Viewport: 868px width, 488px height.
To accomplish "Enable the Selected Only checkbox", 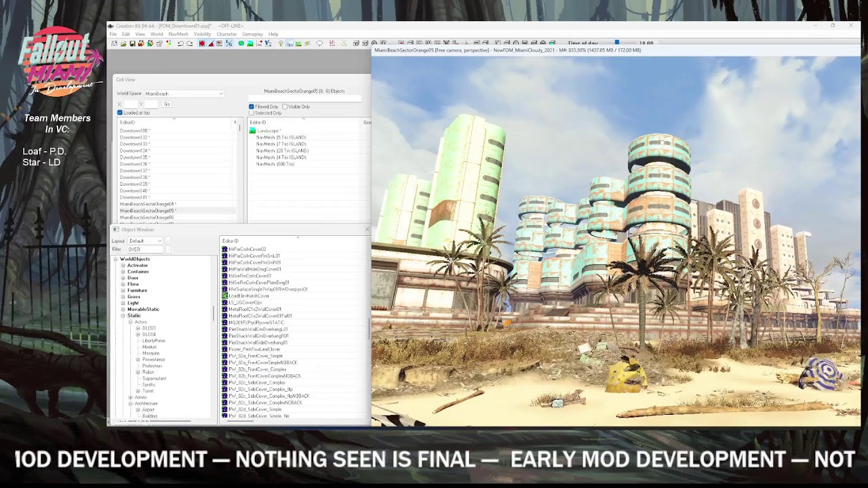I will [x=252, y=113].
